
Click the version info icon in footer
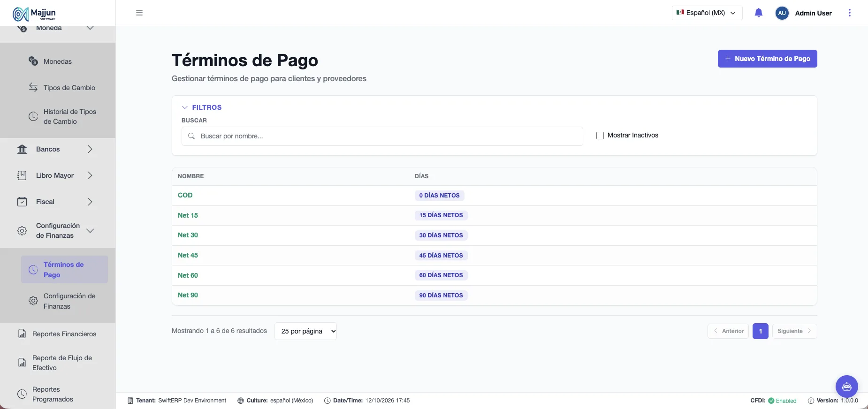tap(811, 401)
